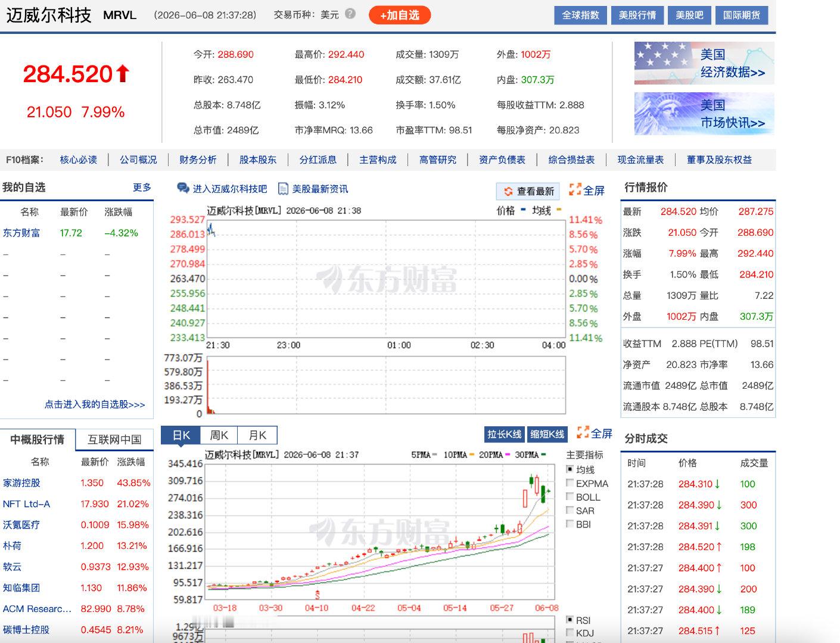Switch to the 日K chart tab
Screen dimensions: 840x643
(181, 435)
